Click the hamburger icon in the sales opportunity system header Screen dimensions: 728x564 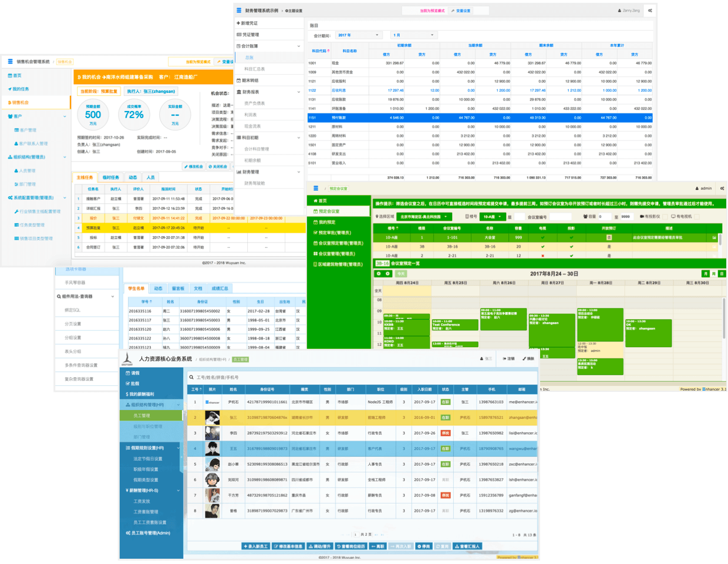point(10,61)
